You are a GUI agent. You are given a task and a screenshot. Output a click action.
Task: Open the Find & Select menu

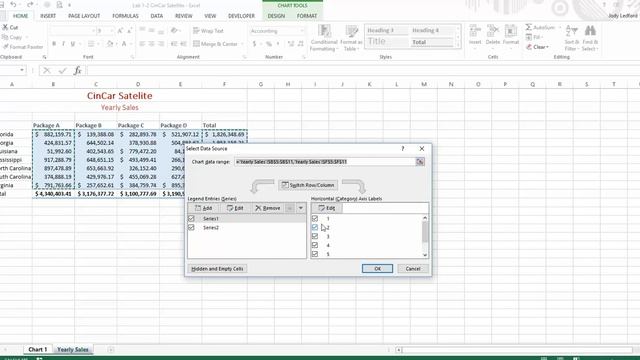(590, 38)
